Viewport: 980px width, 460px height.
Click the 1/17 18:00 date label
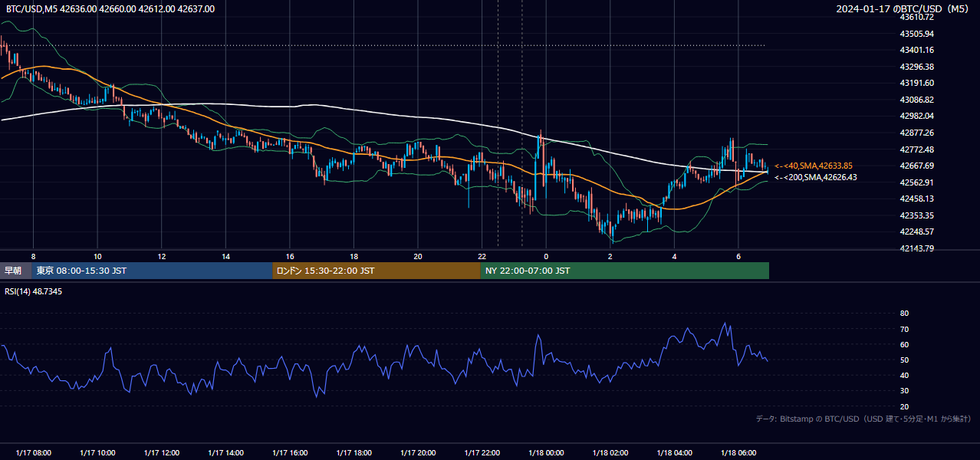tap(354, 453)
